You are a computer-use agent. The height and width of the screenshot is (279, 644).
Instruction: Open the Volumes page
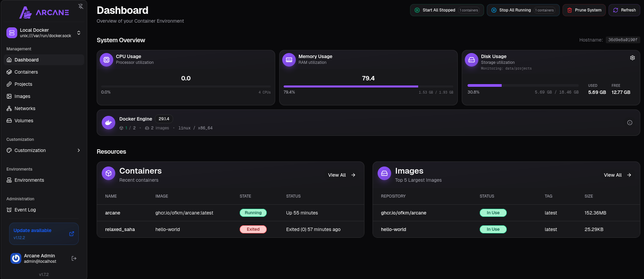pos(24,121)
